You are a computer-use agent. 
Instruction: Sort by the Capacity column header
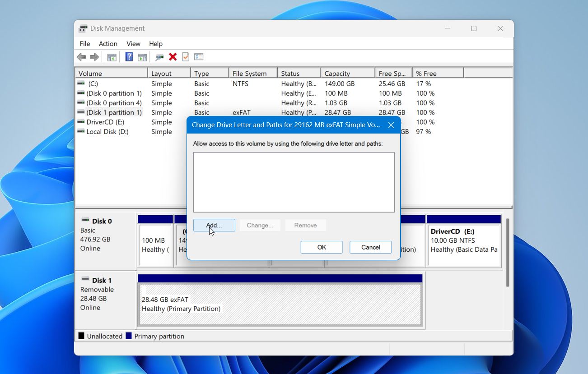point(348,73)
